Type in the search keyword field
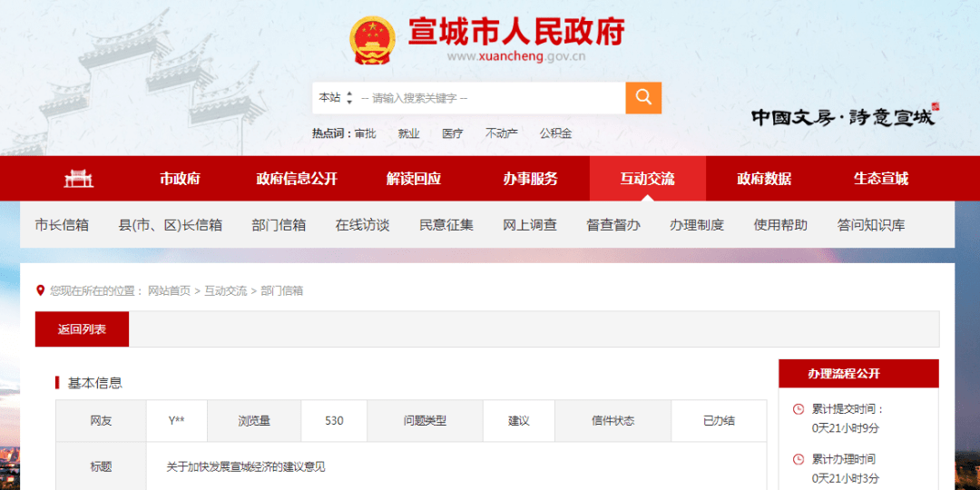Image resolution: width=980 pixels, height=490 pixels. point(490,98)
